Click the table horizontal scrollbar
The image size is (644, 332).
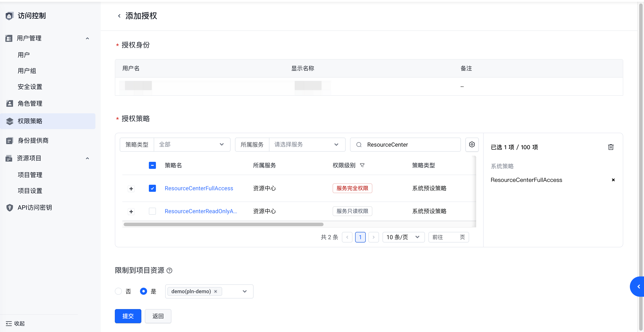223,224
